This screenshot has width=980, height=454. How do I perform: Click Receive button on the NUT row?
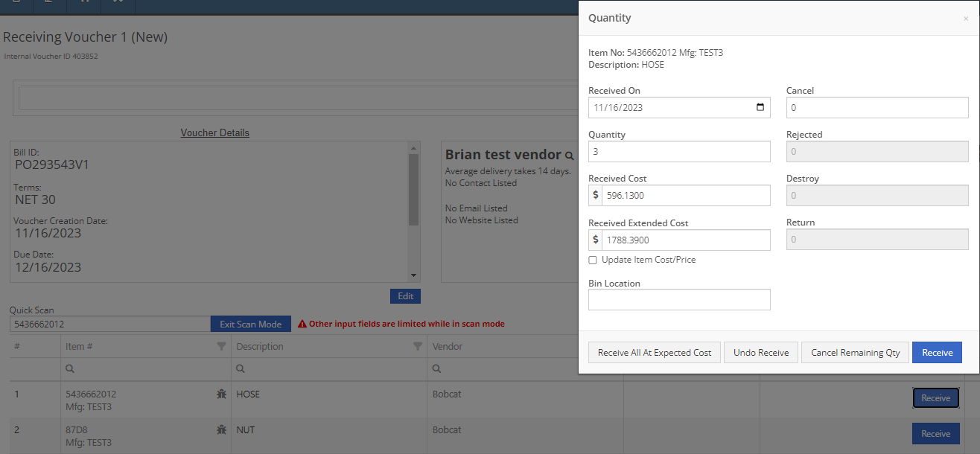point(936,433)
